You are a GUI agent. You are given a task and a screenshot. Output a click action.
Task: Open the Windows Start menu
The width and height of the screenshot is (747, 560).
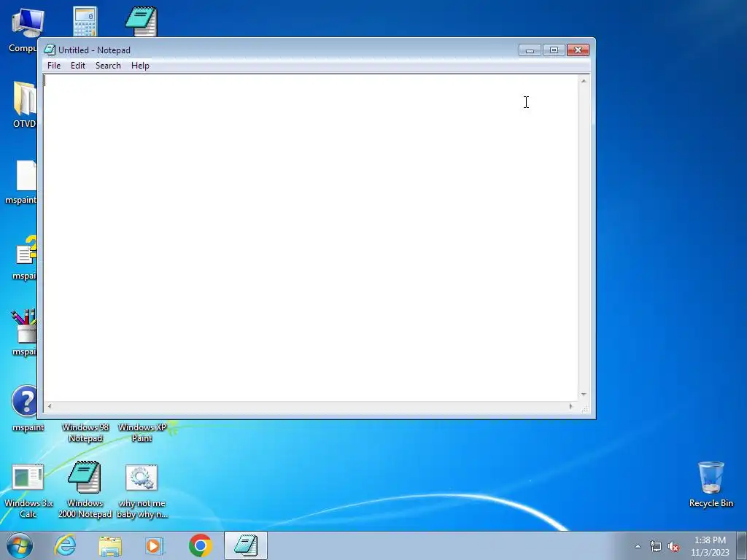tap(20, 545)
